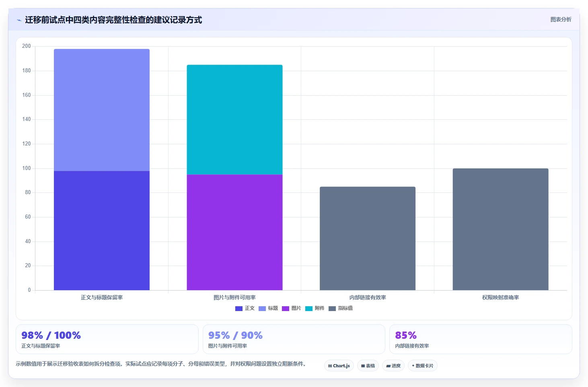This screenshot has height=387, width=588.
Task: Click the 正文与标题保留率 axis label
Action: click(102, 298)
